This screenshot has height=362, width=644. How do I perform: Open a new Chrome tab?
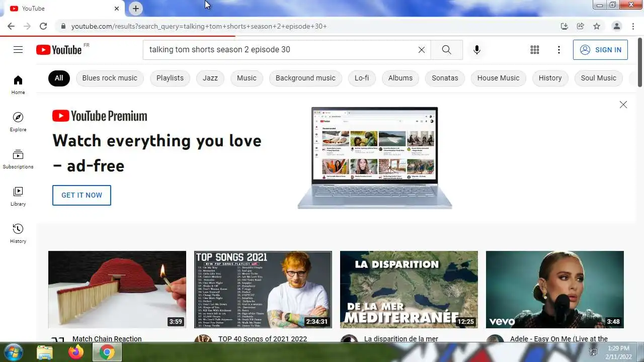[x=136, y=8]
